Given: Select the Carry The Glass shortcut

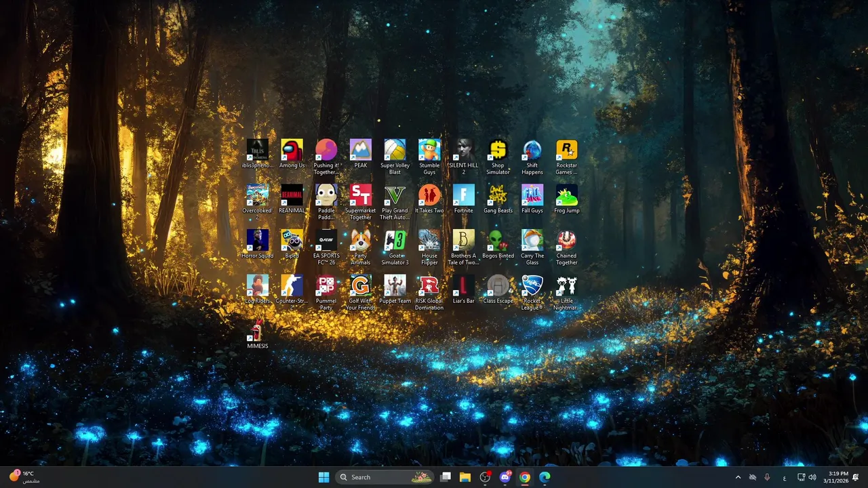Looking at the screenshot, I should click(x=532, y=247).
